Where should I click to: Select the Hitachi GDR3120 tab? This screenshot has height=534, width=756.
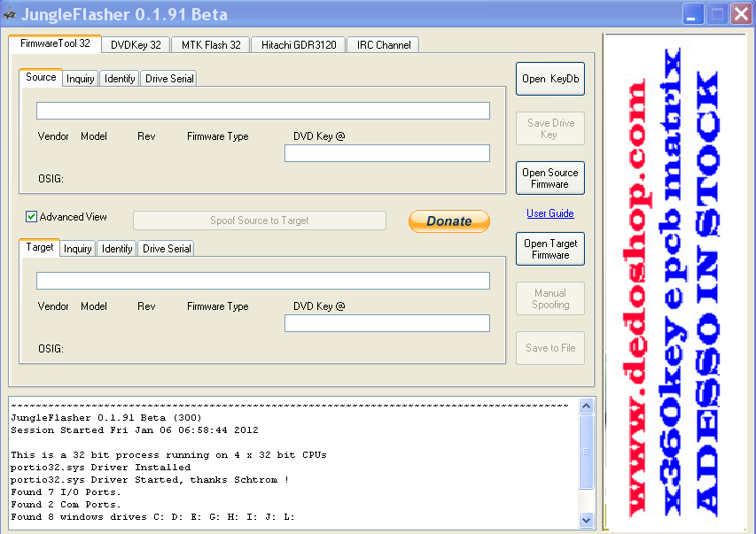point(299,44)
